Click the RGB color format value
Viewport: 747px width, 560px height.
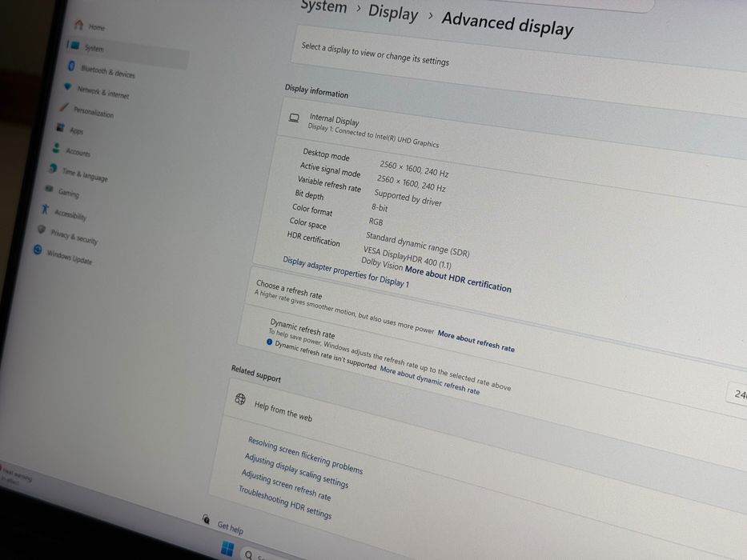376,221
